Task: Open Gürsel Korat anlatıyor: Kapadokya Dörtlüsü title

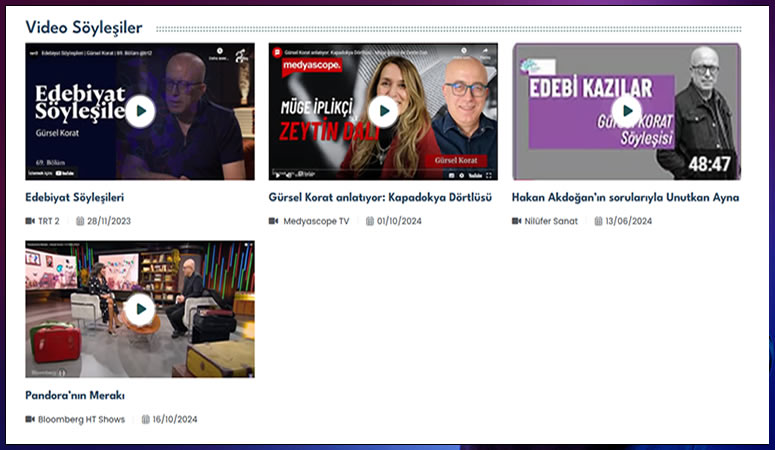Action: coord(380,198)
